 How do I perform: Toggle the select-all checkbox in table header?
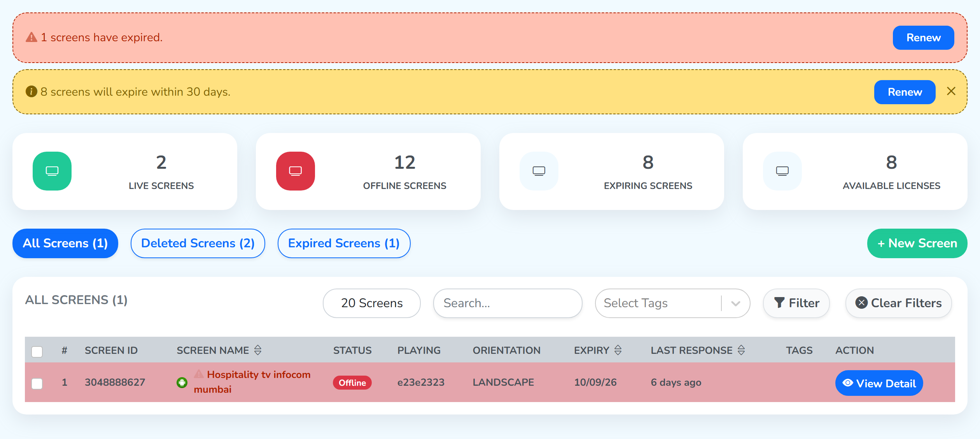37,352
